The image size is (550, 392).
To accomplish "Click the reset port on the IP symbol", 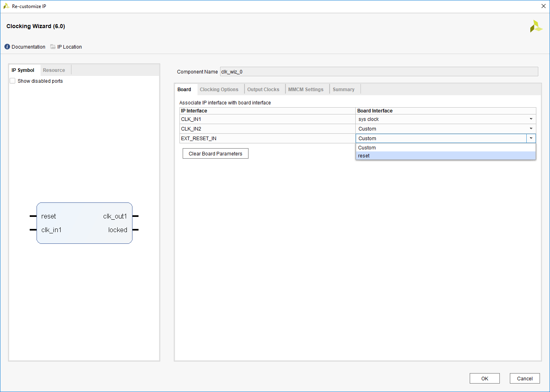I will tap(49, 216).
